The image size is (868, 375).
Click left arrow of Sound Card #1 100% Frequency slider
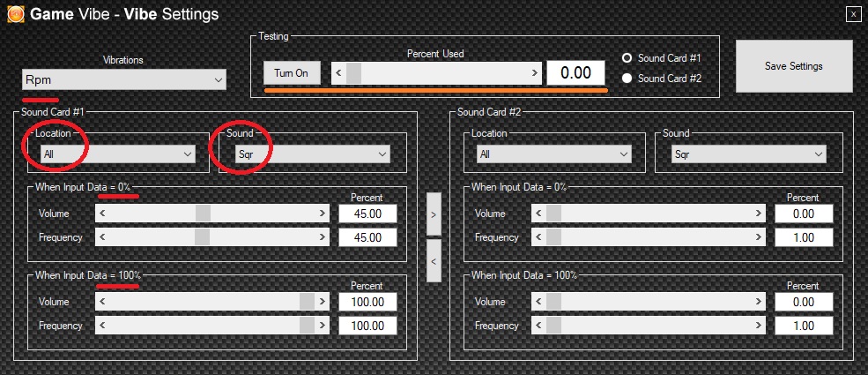click(x=102, y=326)
